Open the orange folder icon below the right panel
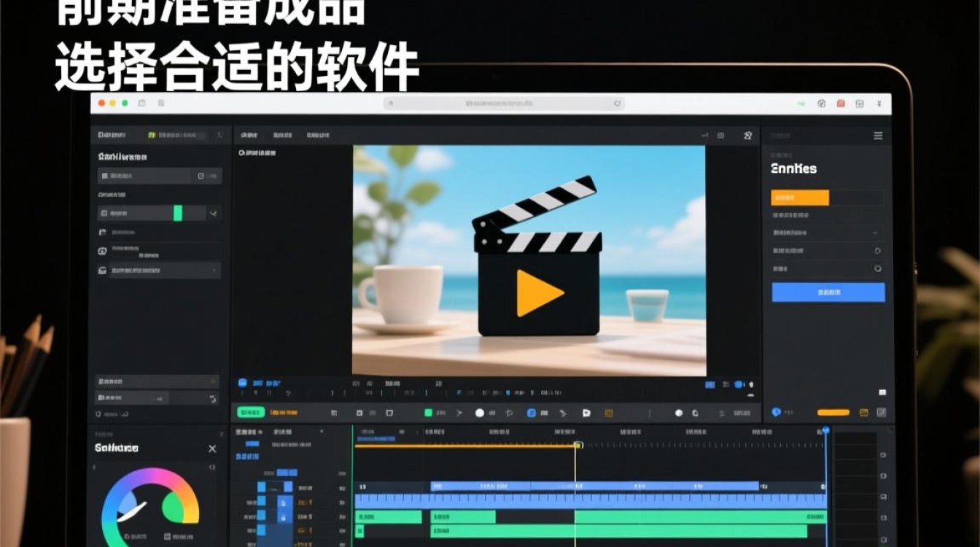The image size is (980, 547). click(x=864, y=413)
